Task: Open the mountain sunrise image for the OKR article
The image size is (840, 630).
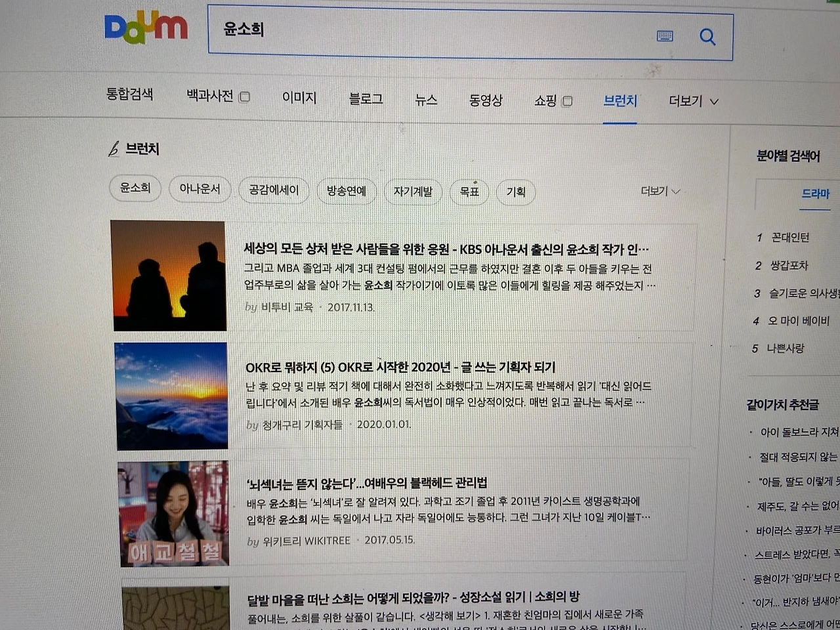Action: pyautogui.click(x=171, y=395)
